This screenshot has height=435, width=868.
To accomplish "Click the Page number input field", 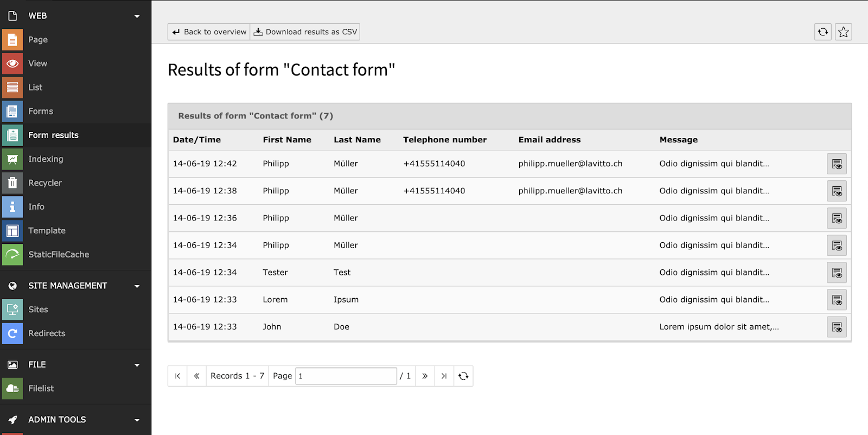I will pyautogui.click(x=346, y=376).
